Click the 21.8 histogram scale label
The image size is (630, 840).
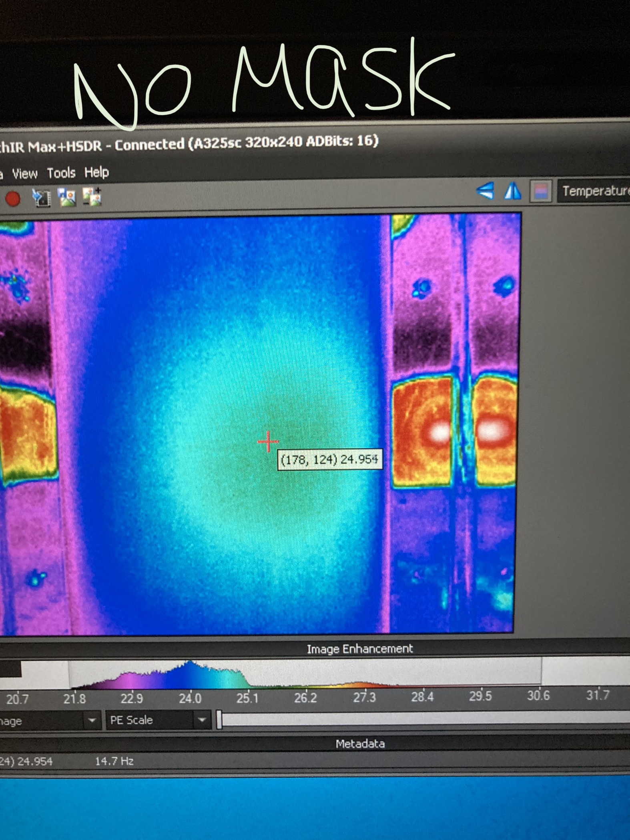[x=74, y=699]
